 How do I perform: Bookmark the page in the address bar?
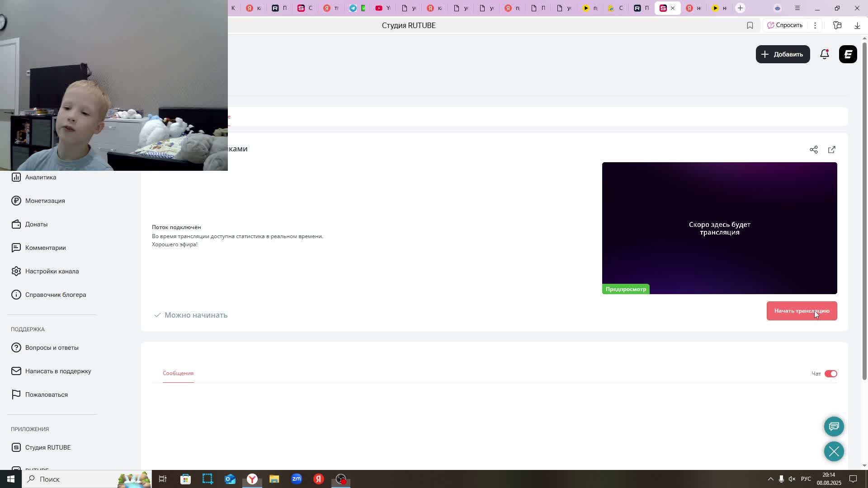coord(750,25)
